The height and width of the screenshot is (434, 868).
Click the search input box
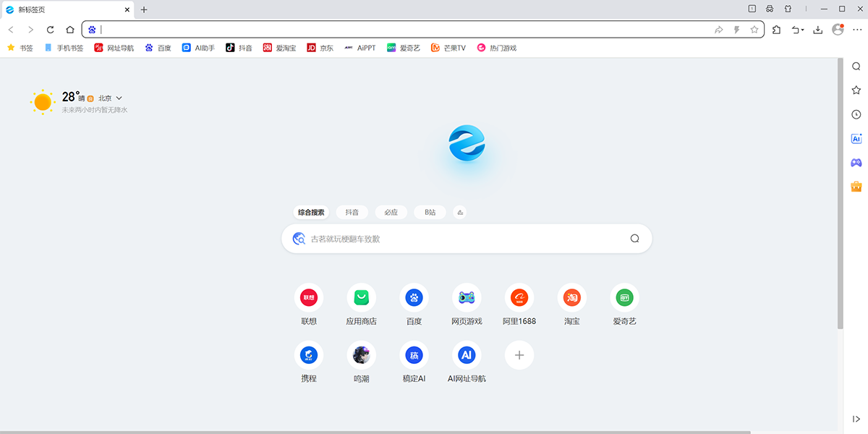point(467,238)
